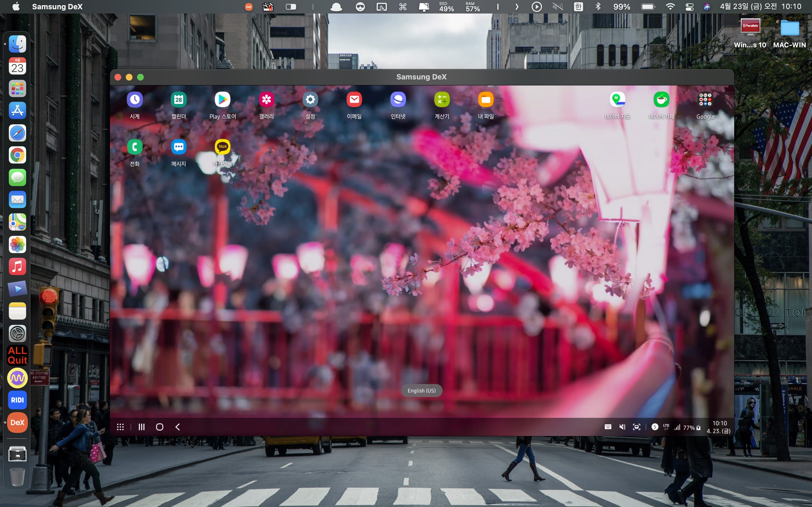Expand the Google apps folder
Screen dimensions: 812x507
pos(705,100)
